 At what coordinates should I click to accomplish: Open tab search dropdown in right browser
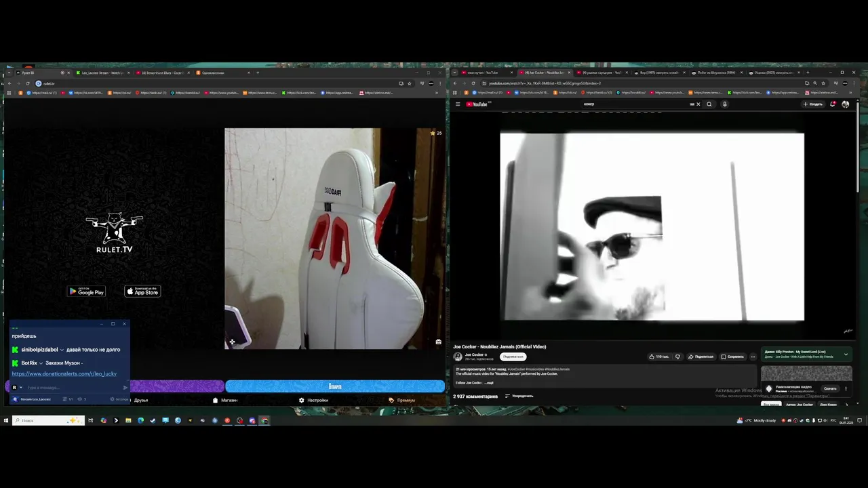coord(456,73)
